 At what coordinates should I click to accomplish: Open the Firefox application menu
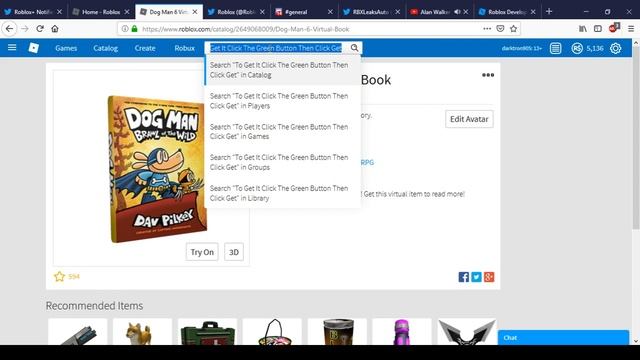tap(631, 29)
